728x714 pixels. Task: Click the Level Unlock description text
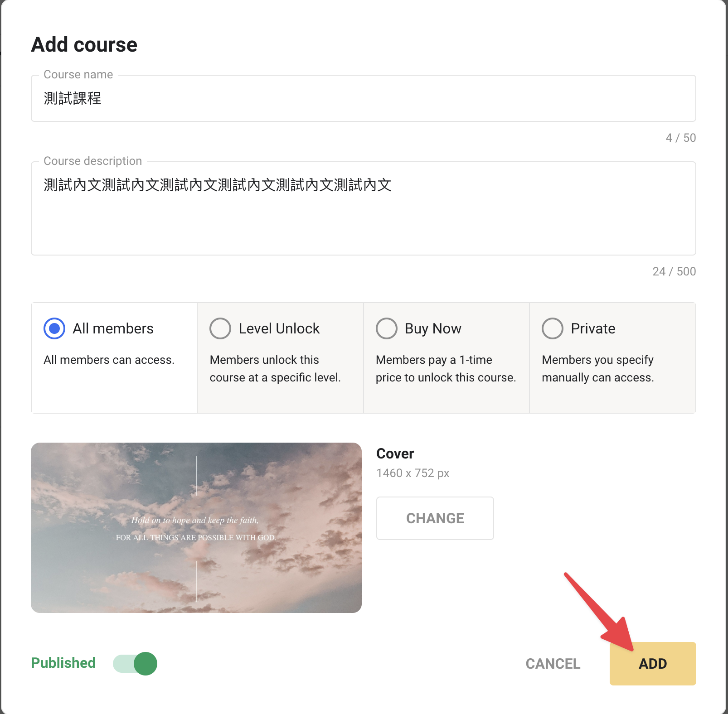pos(275,369)
